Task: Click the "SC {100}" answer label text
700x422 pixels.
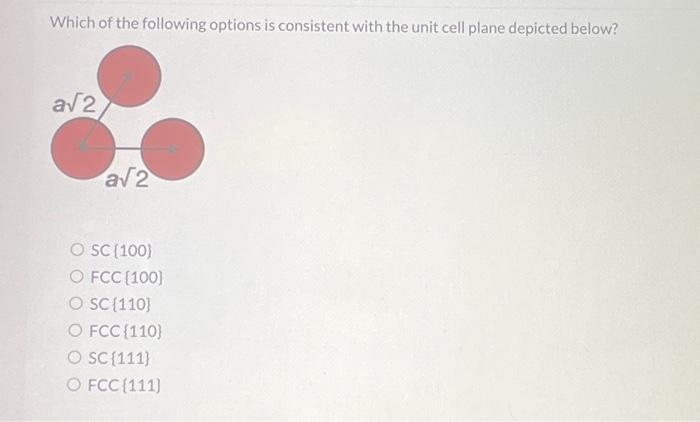Action: (121, 251)
